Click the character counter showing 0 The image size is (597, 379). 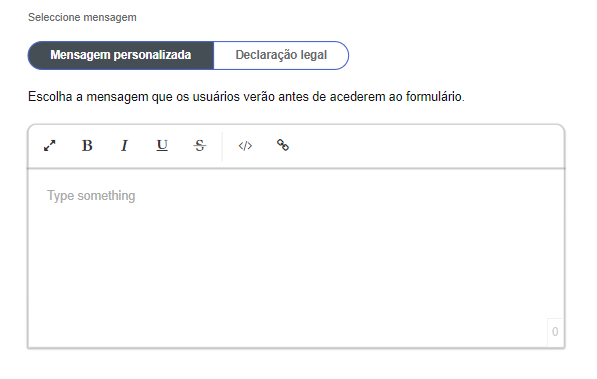click(555, 332)
